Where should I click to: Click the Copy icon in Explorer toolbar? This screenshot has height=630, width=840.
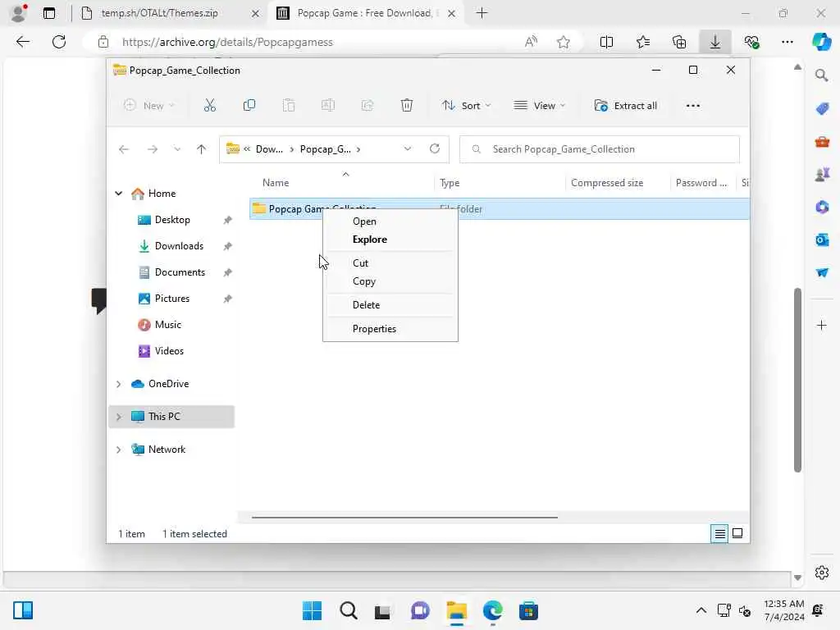pos(249,106)
